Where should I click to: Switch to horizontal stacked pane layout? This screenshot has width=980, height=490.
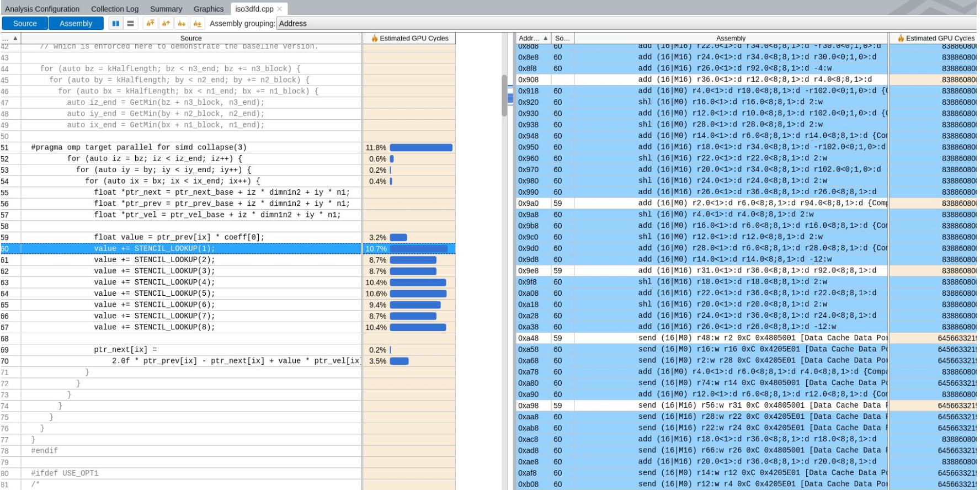click(x=130, y=23)
